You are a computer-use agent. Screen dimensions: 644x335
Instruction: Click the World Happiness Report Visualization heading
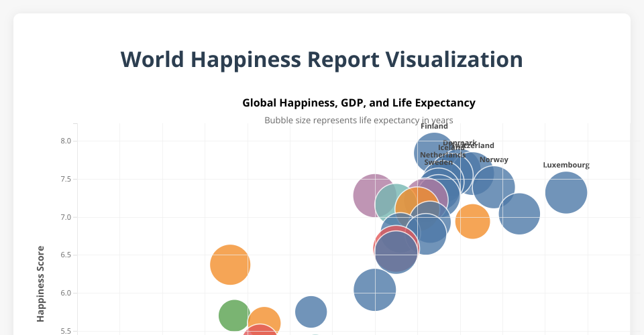[x=322, y=60]
